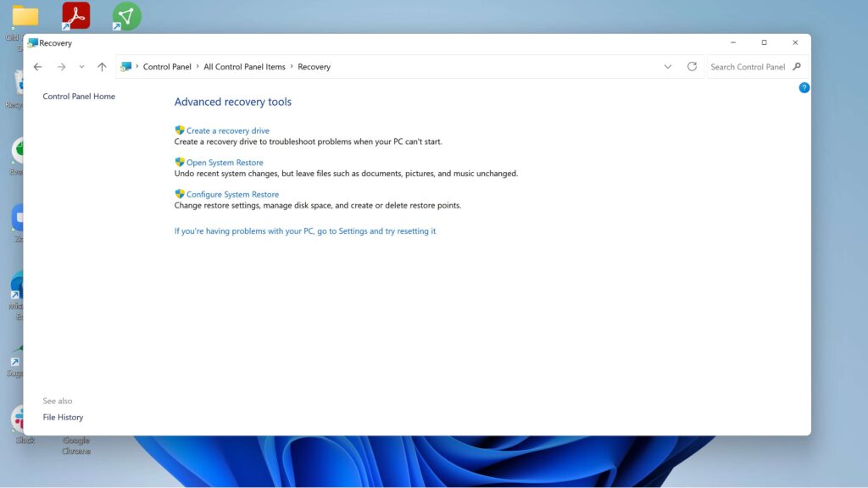The width and height of the screenshot is (868, 488).
Task: Click the Recovery window title bar icon
Action: (x=34, y=42)
